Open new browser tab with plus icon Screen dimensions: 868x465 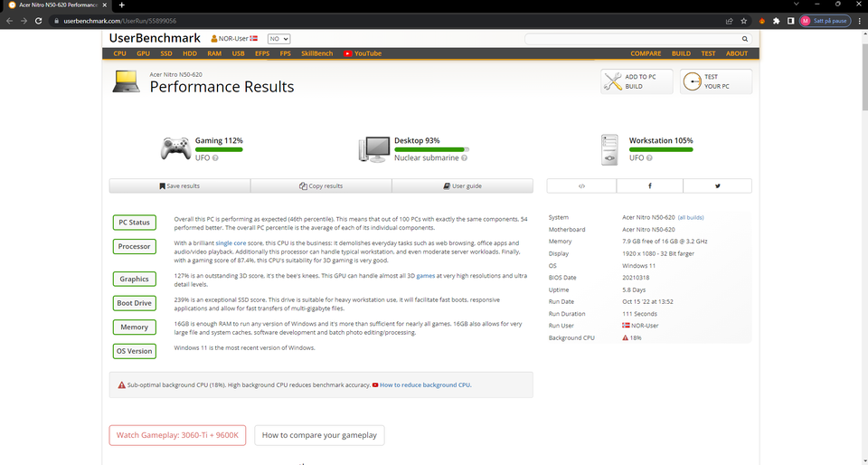122,5
